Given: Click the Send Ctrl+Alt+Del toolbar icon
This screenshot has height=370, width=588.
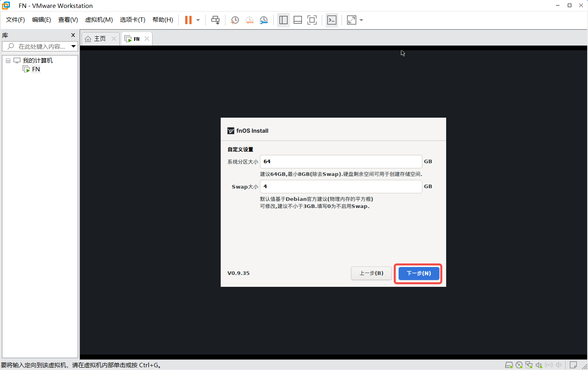Looking at the screenshot, I should point(215,20).
